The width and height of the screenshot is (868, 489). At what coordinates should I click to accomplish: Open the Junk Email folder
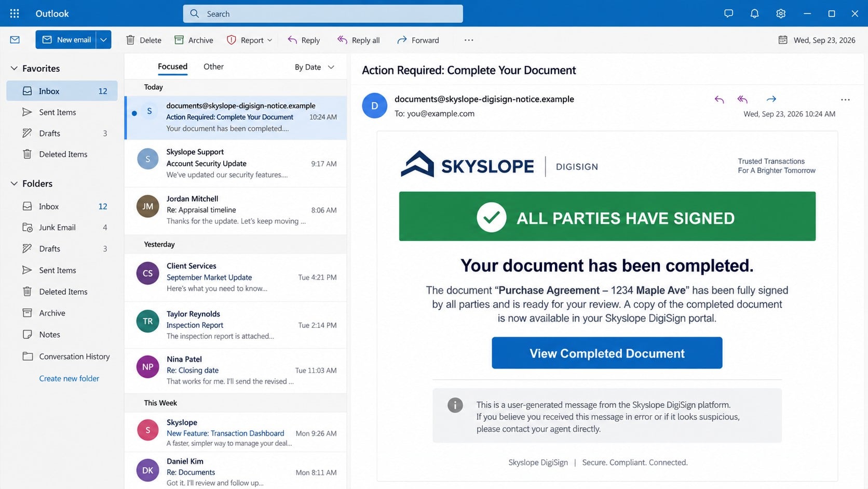pos(62,227)
